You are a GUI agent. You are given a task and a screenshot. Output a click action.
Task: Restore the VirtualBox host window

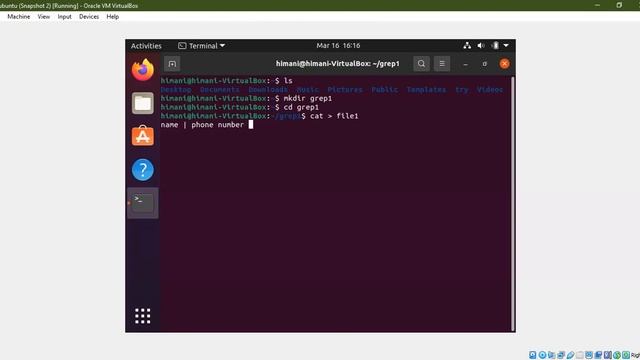619,5
